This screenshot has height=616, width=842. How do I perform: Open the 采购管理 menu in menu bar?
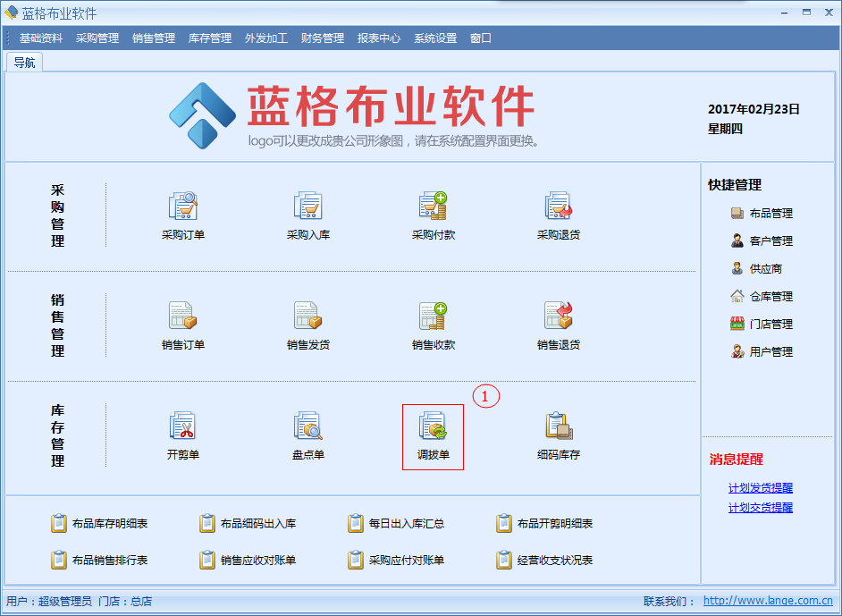(97, 38)
